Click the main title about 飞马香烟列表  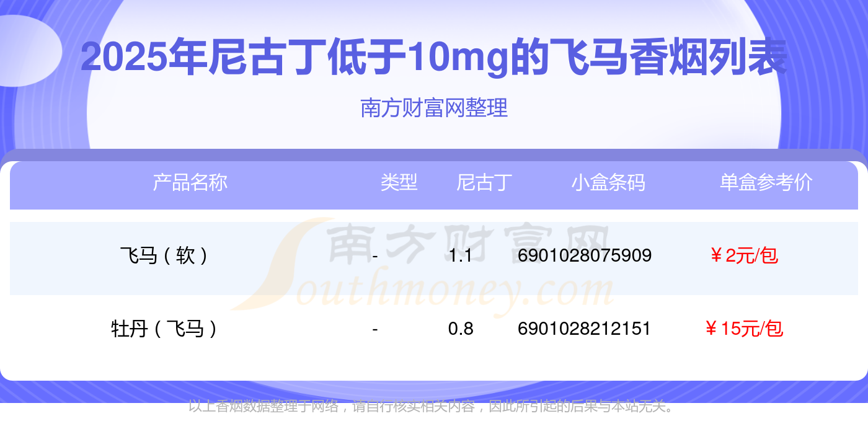[434, 58]
